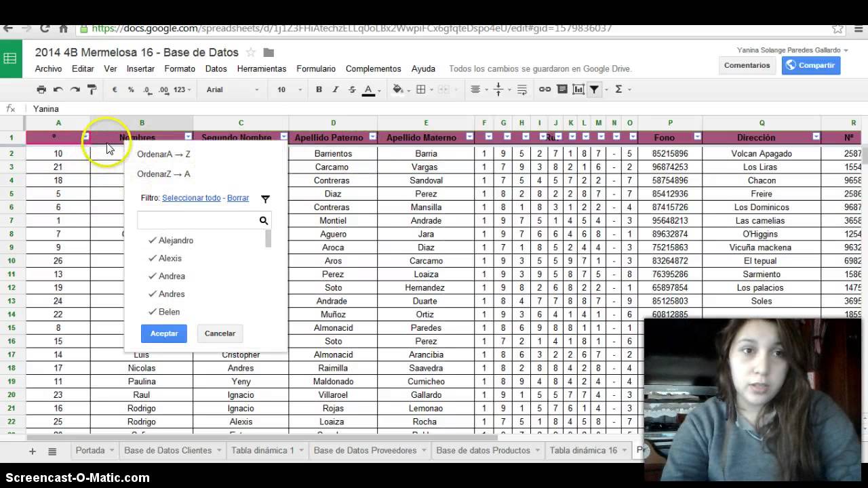Undo last action with undo arrow
The height and width of the screenshot is (488, 868).
[x=58, y=89]
